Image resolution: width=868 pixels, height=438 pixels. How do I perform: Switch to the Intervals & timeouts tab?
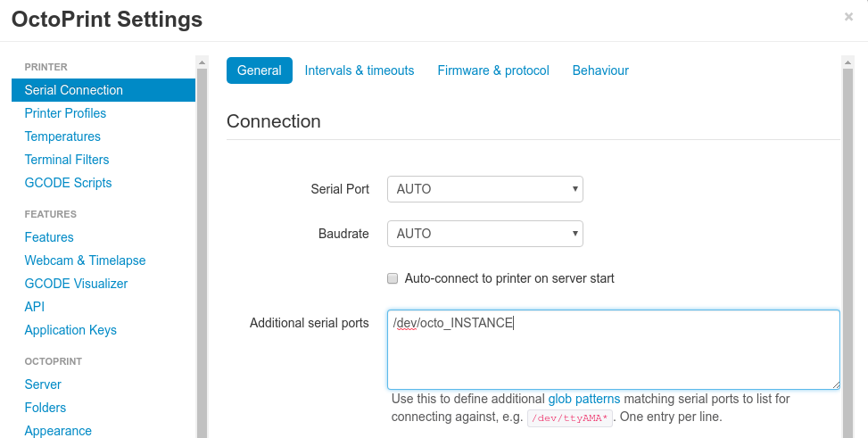(360, 70)
